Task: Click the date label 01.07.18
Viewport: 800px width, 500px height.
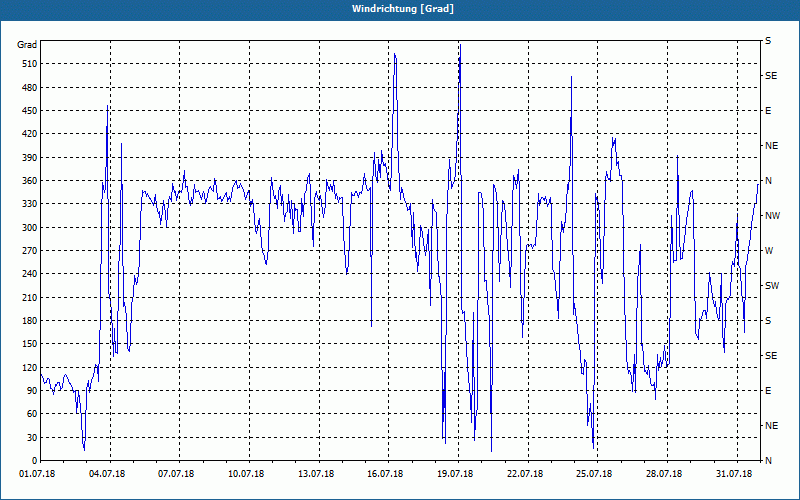Action: 37,474
